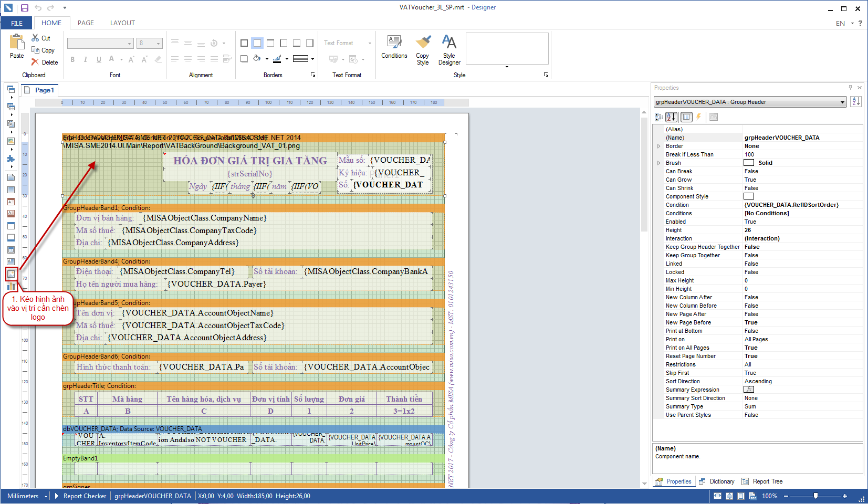Toggle right border
This screenshot has width=868, height=504.
click(x=310, y=43)
